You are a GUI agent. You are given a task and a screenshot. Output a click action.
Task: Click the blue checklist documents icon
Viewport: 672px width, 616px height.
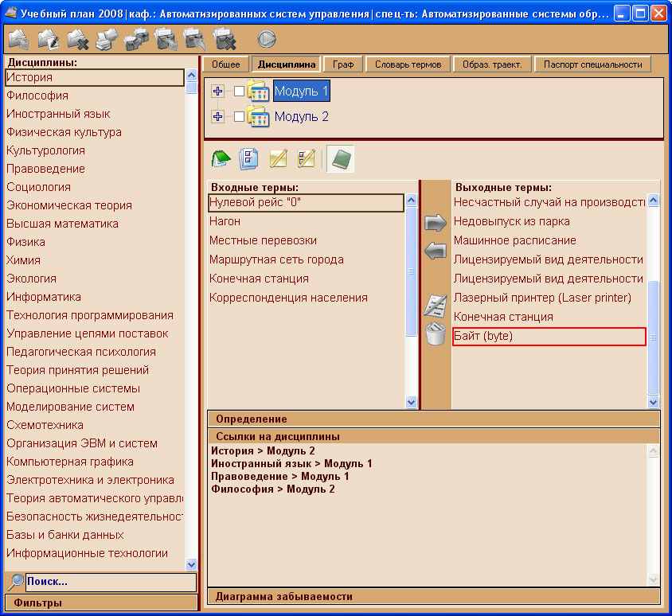click(x=248, y=158)
